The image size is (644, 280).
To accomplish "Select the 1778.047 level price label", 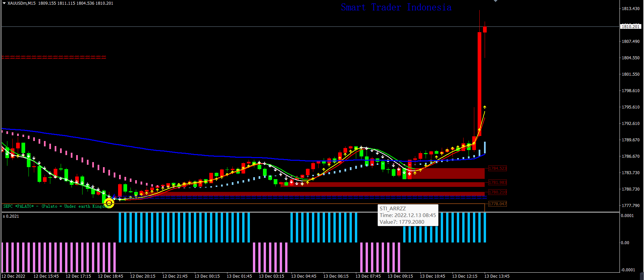I will pyautogui.click(x=497, y=204).
